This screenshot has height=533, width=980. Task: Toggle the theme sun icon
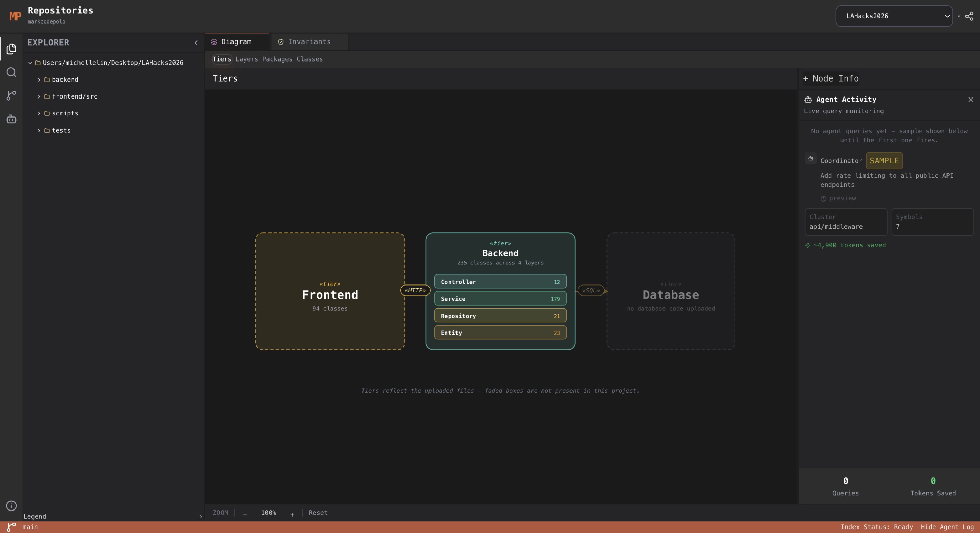click(959, 16)
